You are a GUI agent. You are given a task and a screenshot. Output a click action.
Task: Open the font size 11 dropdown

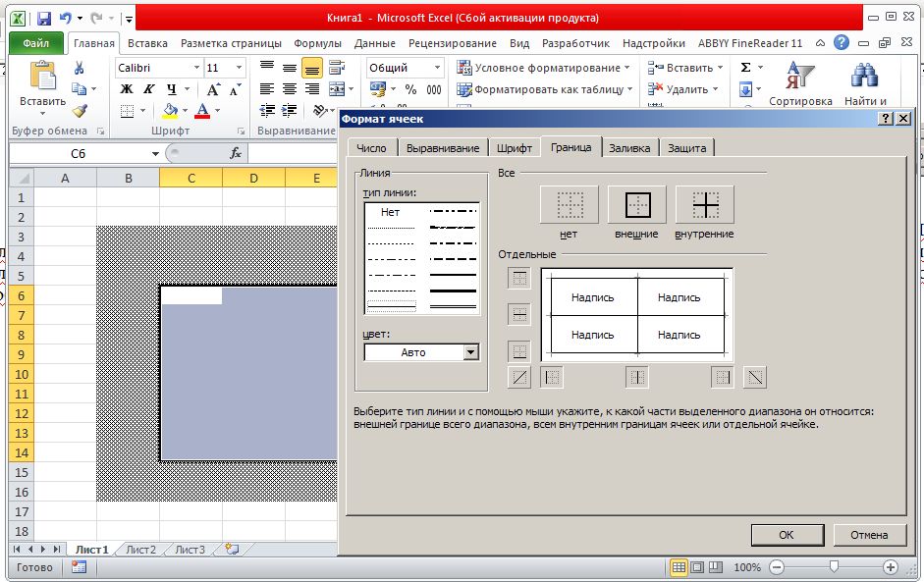coord(239,68)
